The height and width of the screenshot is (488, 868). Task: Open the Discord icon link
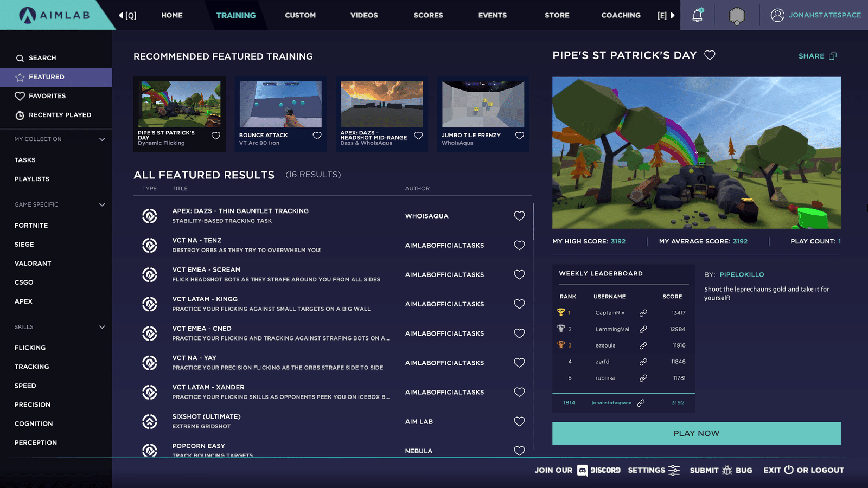(582, 470)
